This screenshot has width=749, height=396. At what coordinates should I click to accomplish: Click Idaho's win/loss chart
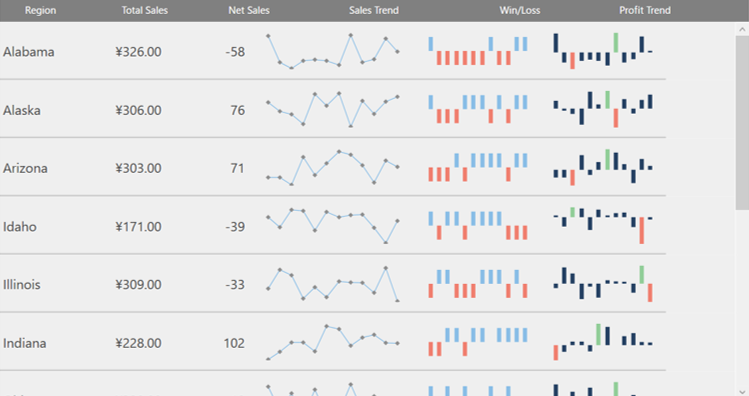478,226
